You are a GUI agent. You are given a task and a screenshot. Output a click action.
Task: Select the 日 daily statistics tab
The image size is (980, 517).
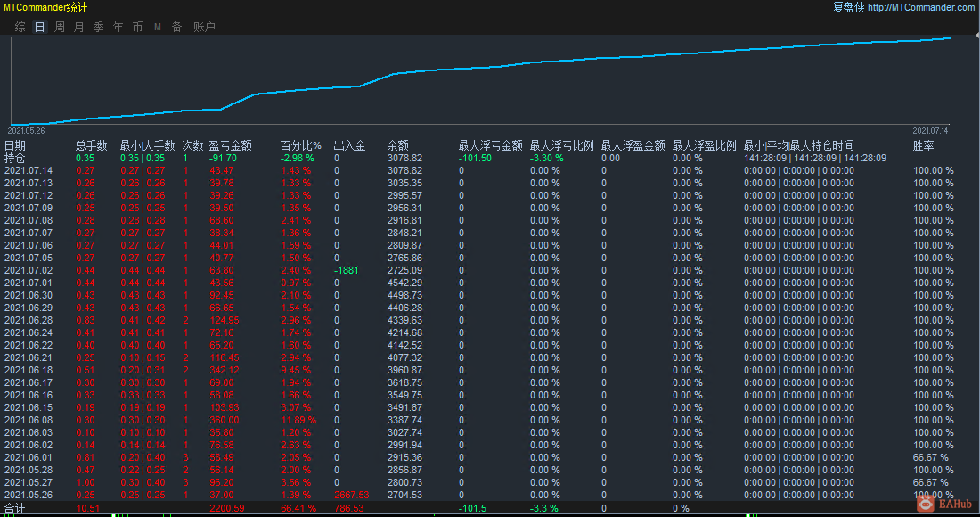coord(39,27)
